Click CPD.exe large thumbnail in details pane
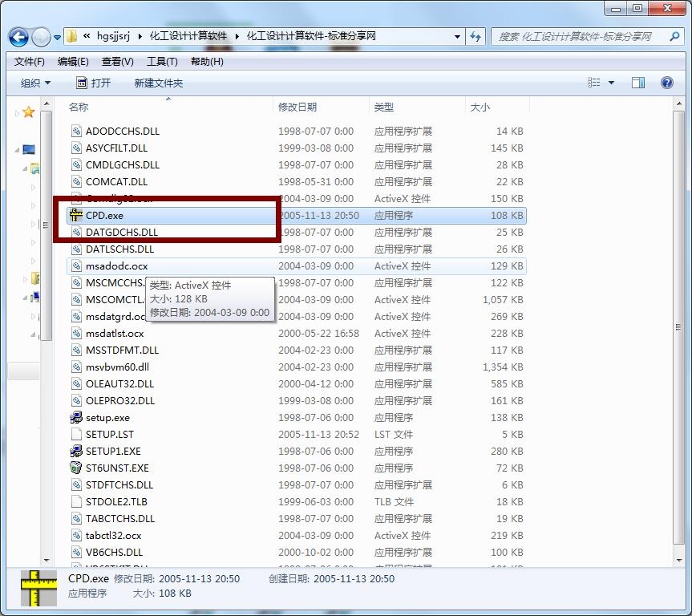Screen dimensions: 692x616 [38, 588]
